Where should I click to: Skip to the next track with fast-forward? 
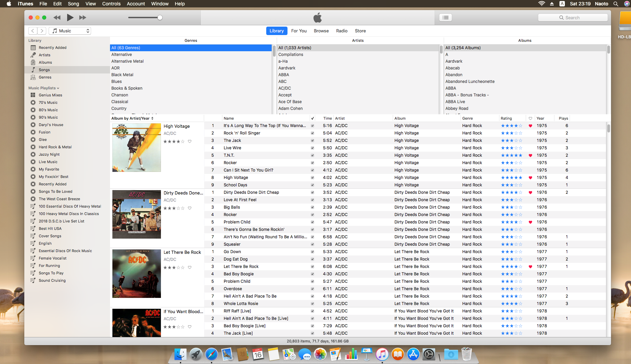click(x=83, y=18)
